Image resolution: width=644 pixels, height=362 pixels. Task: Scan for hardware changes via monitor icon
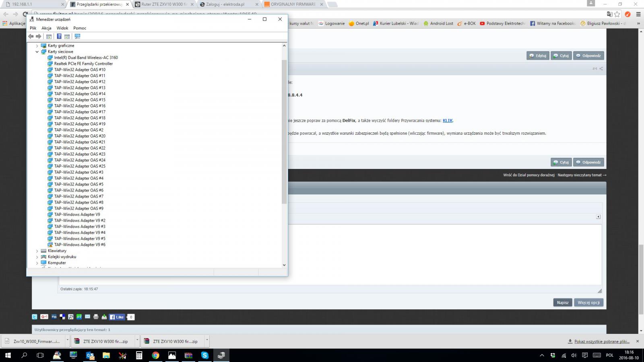pos(77,36)
